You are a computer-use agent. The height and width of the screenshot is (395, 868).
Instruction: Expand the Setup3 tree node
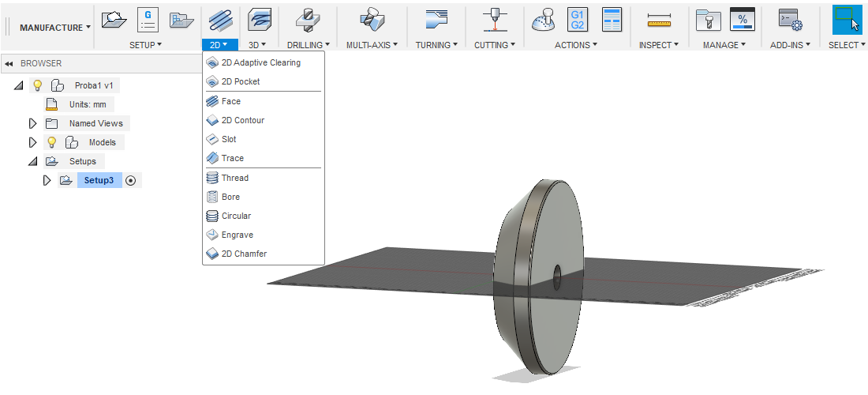pos(47,180)
